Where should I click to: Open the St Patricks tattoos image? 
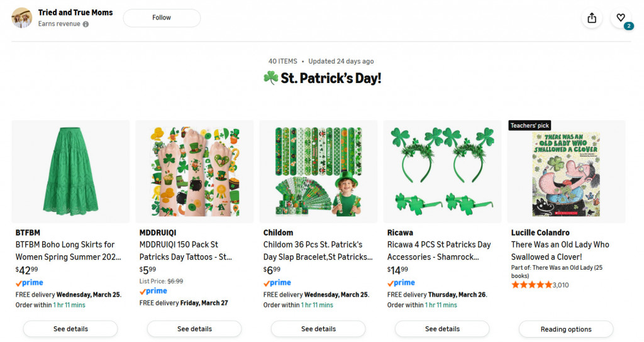[194, 171]
